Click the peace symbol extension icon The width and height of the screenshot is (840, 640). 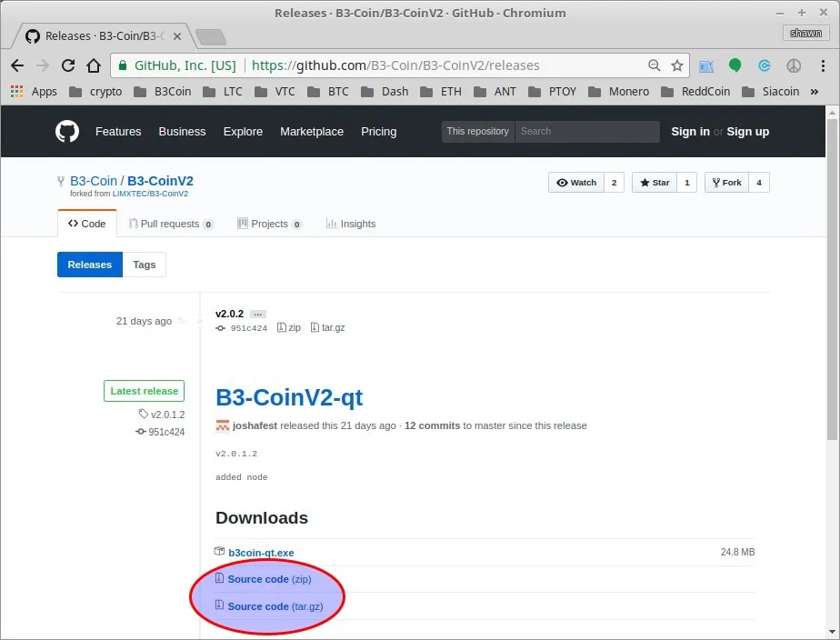coord(794,65)
